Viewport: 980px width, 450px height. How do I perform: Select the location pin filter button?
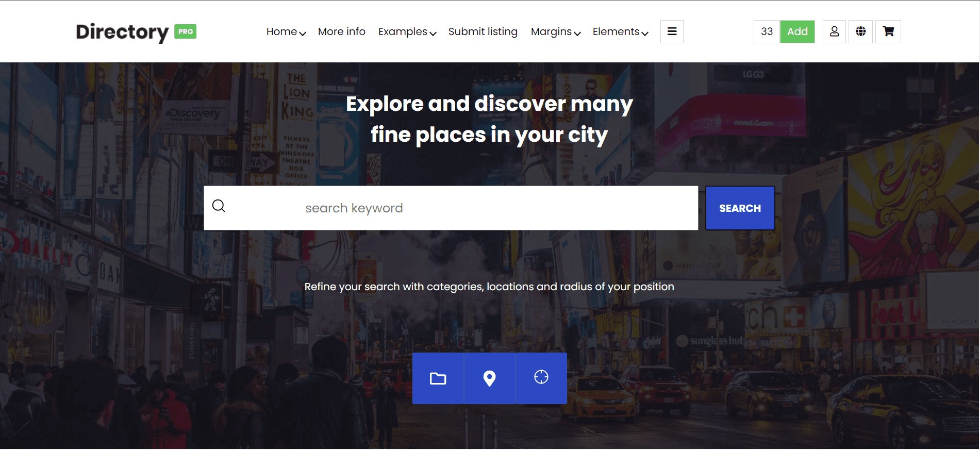489,378
